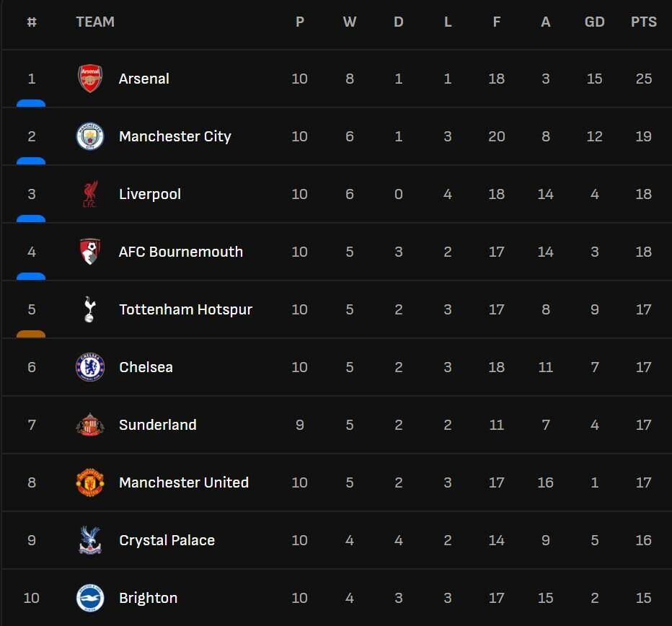Click the Brighton club crest

[x=90, y=598]
